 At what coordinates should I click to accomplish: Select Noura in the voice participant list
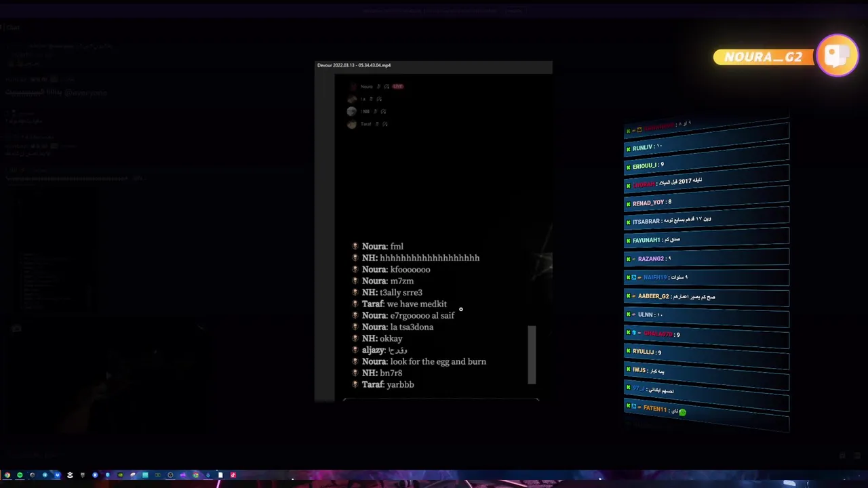(x=366, y=87)
